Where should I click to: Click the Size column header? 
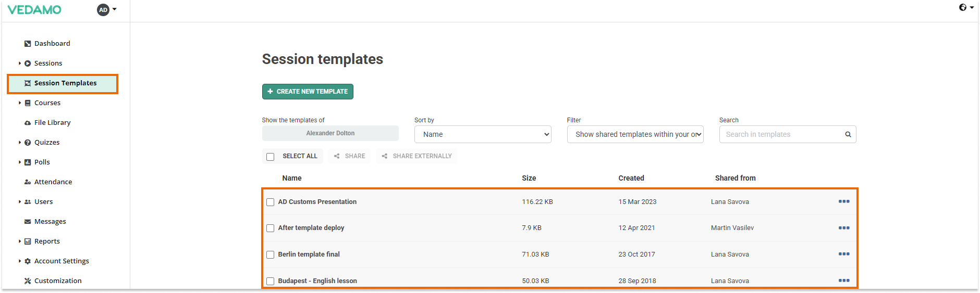529,178
